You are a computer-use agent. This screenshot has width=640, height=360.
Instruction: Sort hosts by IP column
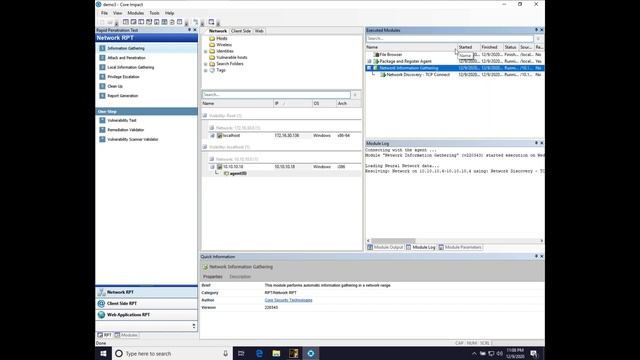click(293, 104)
